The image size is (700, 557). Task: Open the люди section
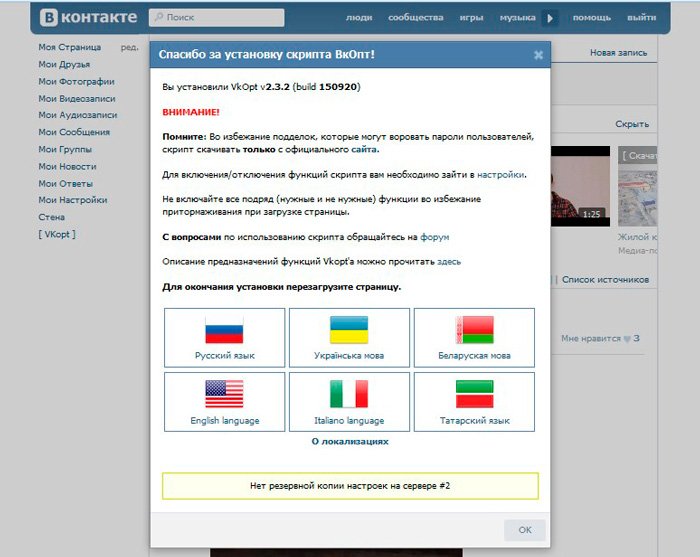[x=359, y=17]
